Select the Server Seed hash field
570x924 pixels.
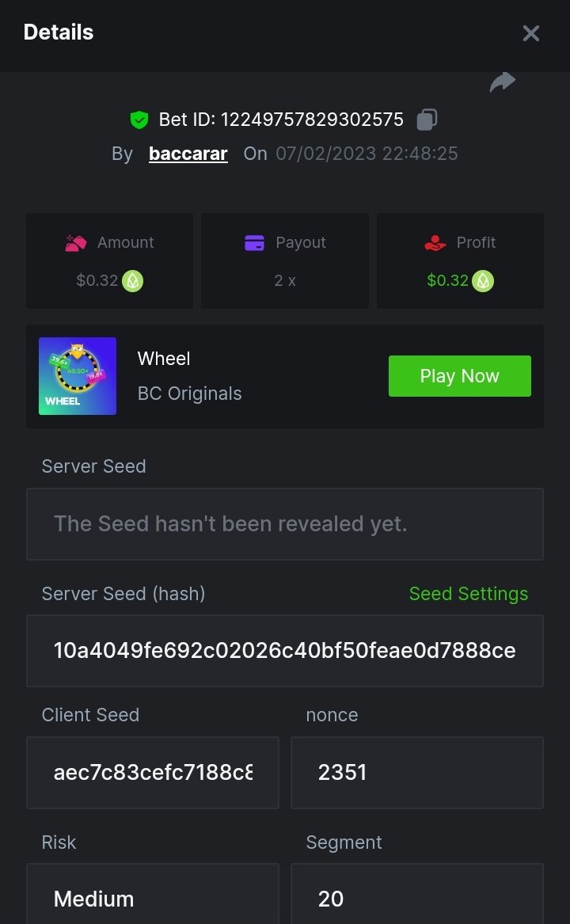click(x=285, y=651)
